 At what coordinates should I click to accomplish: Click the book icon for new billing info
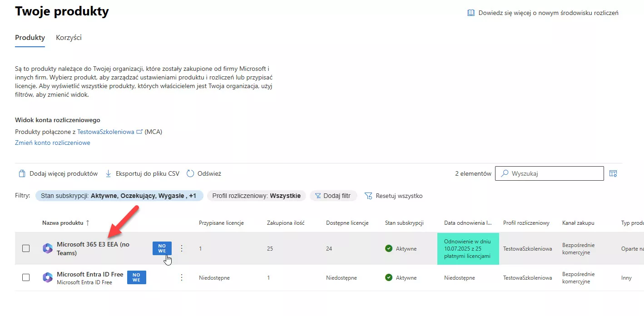471,13
